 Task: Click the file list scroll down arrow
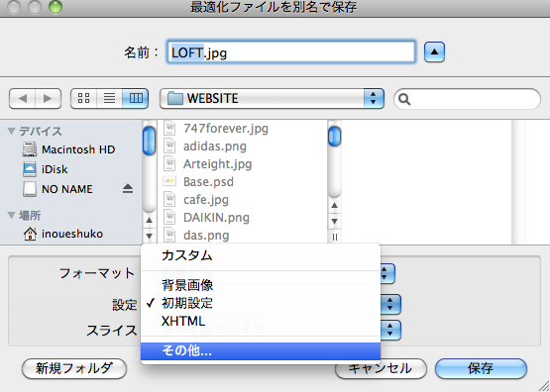click(334, 221)
